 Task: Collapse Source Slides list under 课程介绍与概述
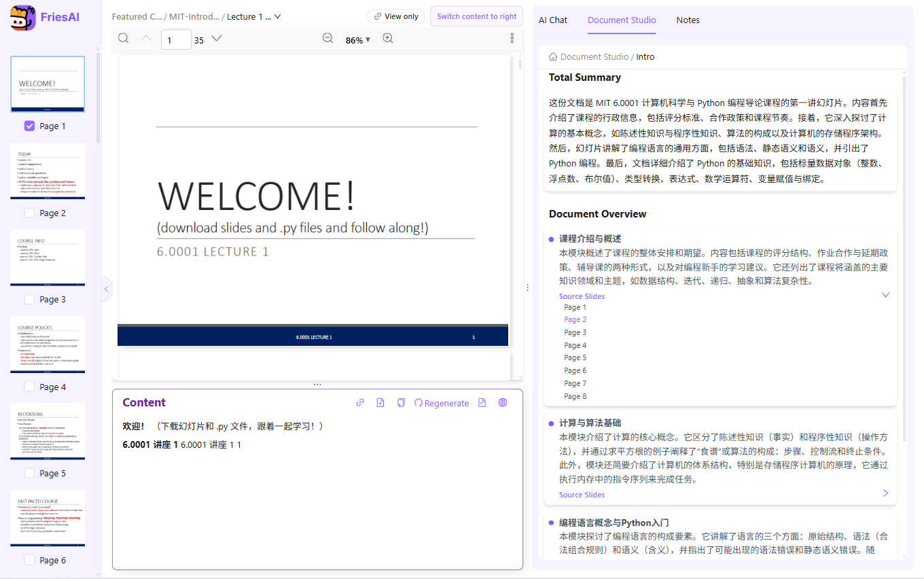coord(885,295)
